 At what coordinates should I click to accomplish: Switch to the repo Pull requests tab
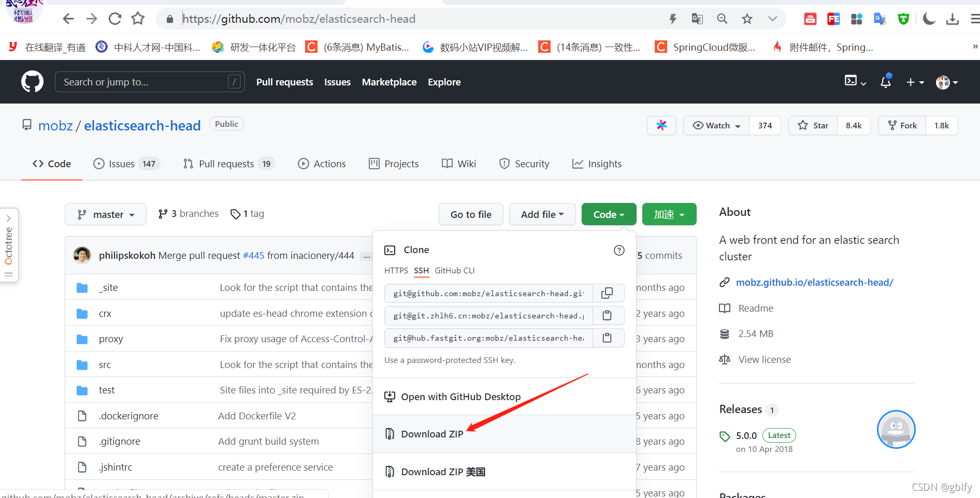tap(229, 164)
